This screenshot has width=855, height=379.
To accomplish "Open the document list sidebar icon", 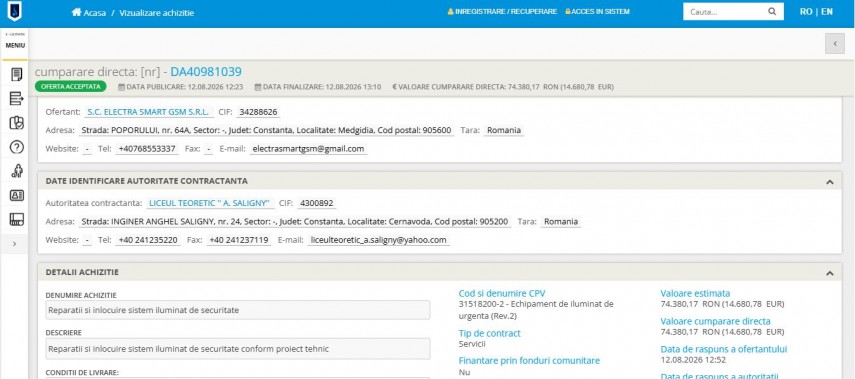I will pyautogui.click(x=16, y=75).
